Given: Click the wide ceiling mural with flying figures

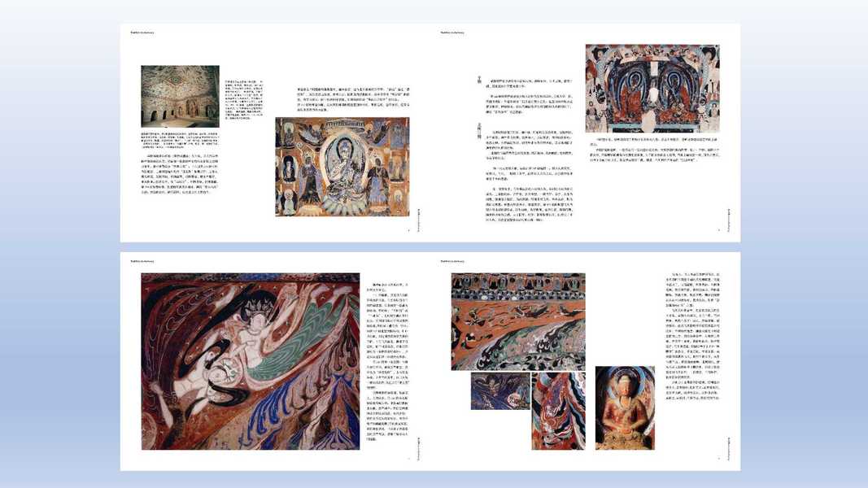Looking at the screenshot, I should click(x=518, y=321).
